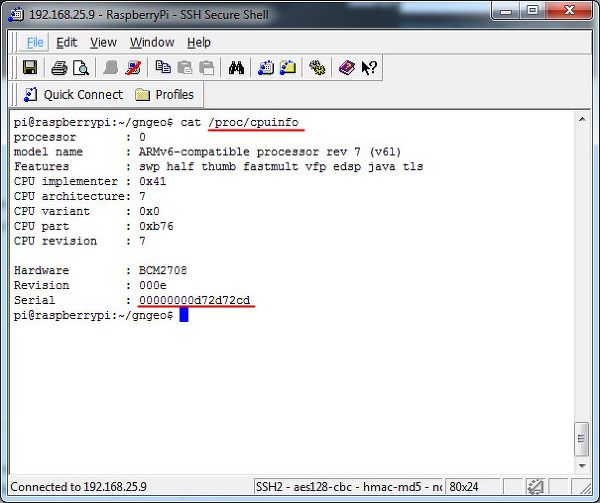Close the SSH Secure Shell window
This screenshot has height=503, width=600.
(x=569, y=11)
